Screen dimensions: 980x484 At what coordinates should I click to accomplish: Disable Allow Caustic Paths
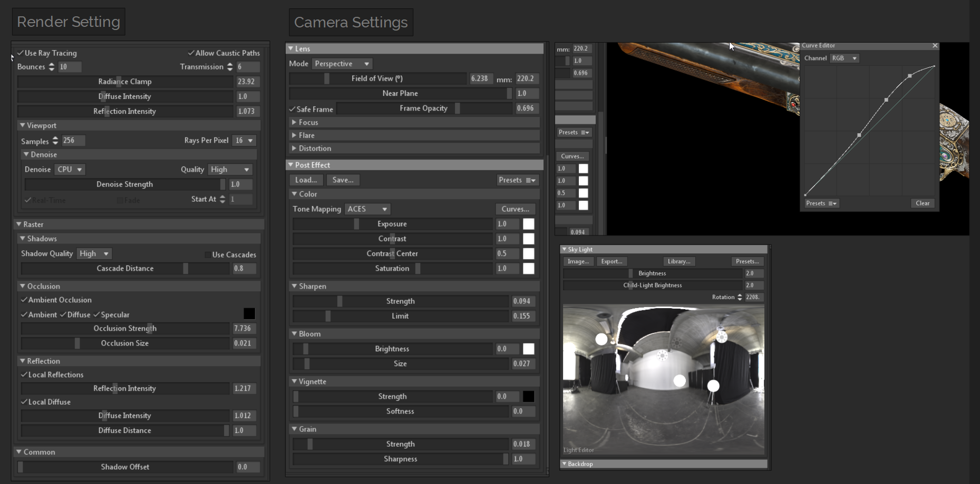[191, 53]
